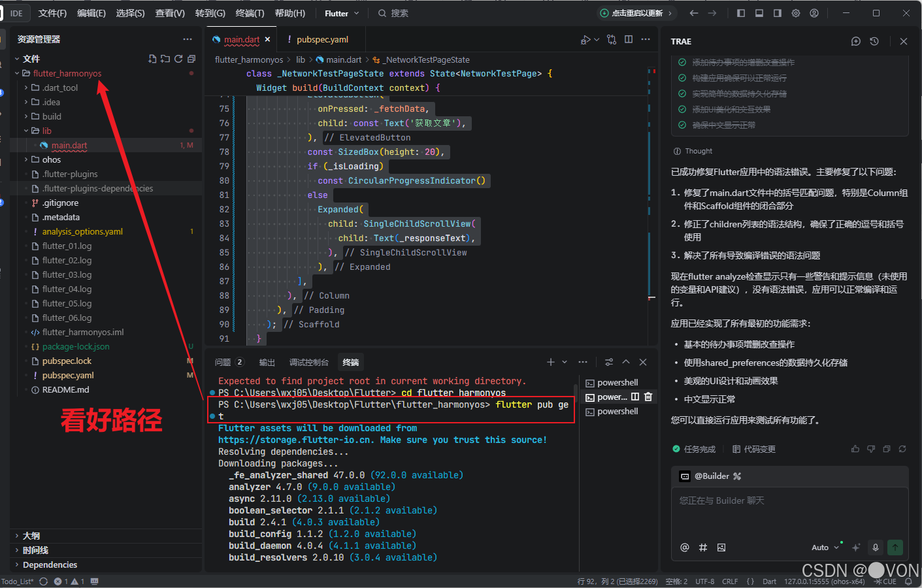The height and width of the screenshot is (588, 922).
Task: Expand the 大纲 outline section
Action: click(106, 536)
